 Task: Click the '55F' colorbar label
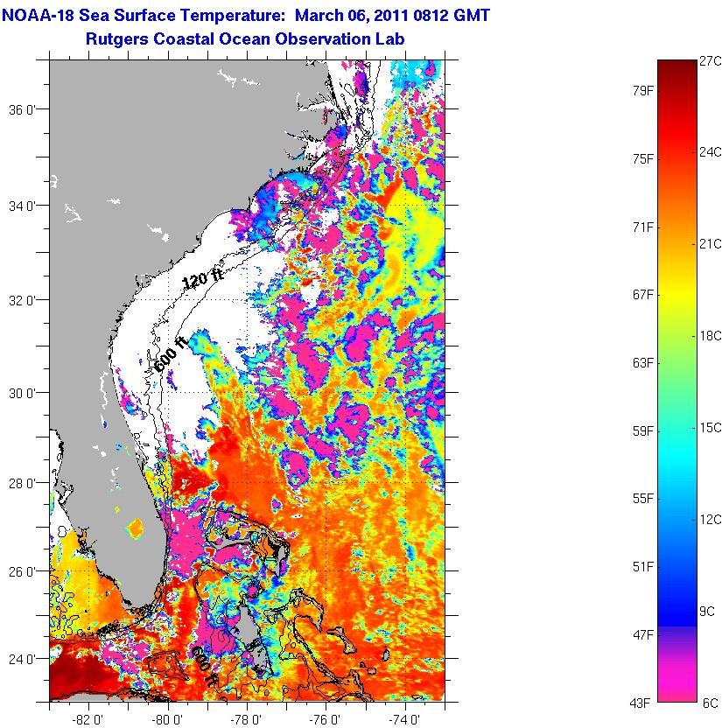[x=642, y=499]
